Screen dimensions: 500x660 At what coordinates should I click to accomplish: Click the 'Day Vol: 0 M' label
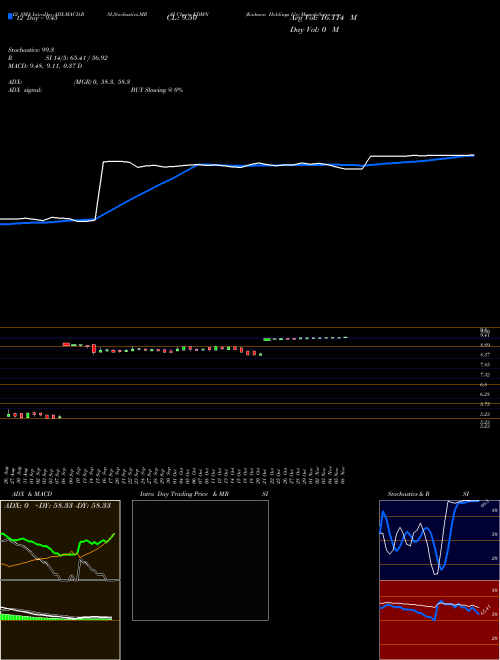tap(314, 30)
